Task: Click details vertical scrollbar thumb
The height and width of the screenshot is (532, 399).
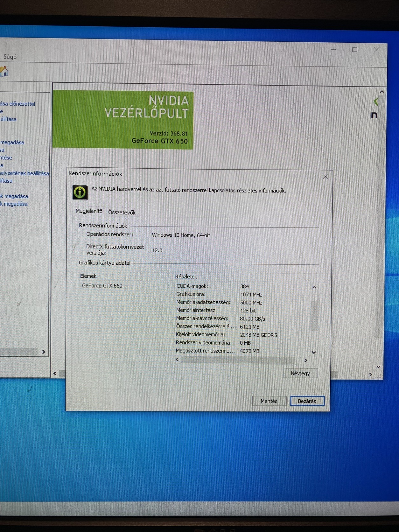Action: point(314,316)
